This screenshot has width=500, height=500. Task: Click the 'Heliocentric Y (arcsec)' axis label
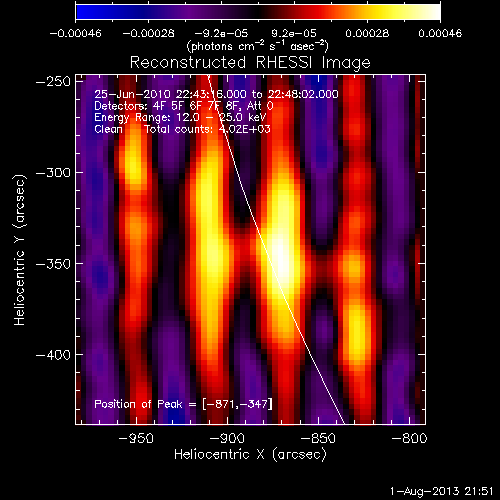tap(20, 250)
